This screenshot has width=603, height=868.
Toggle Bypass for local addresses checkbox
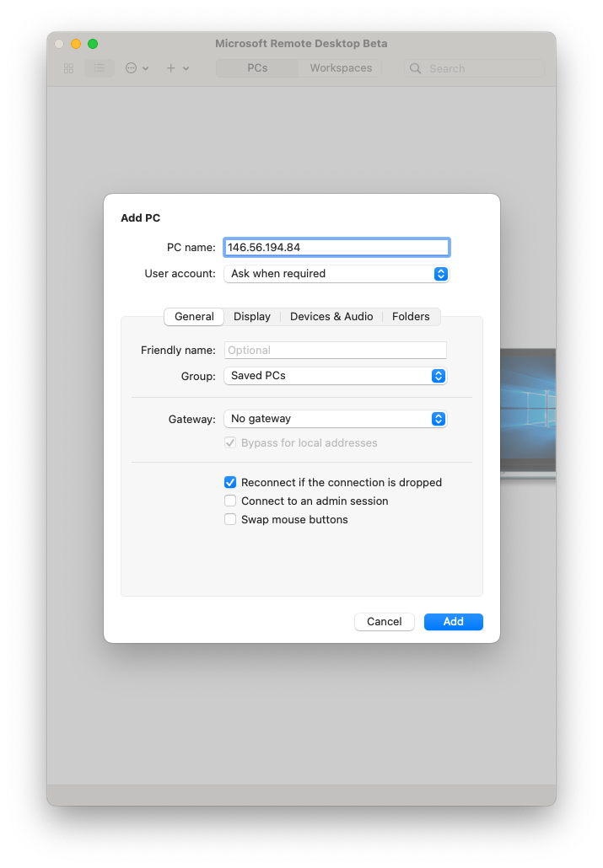(x=230, y=443)
